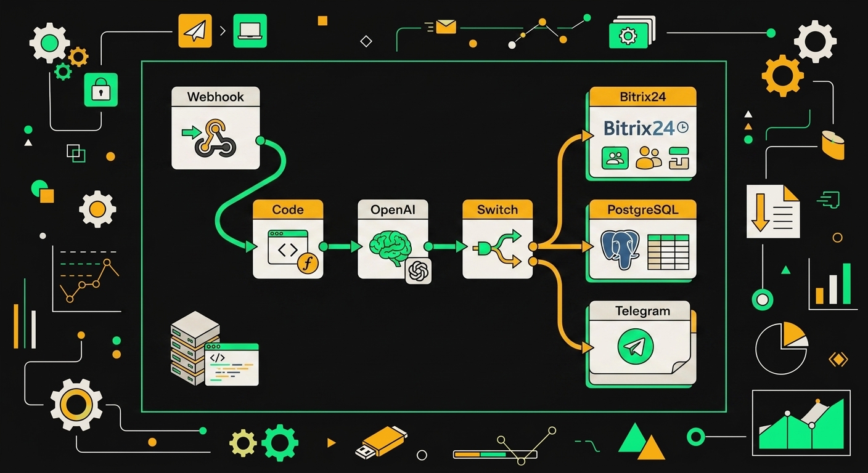Click the OpenAI logo badge on the OpenAI node
Screen dimensions: 868x473
(418, 270)
